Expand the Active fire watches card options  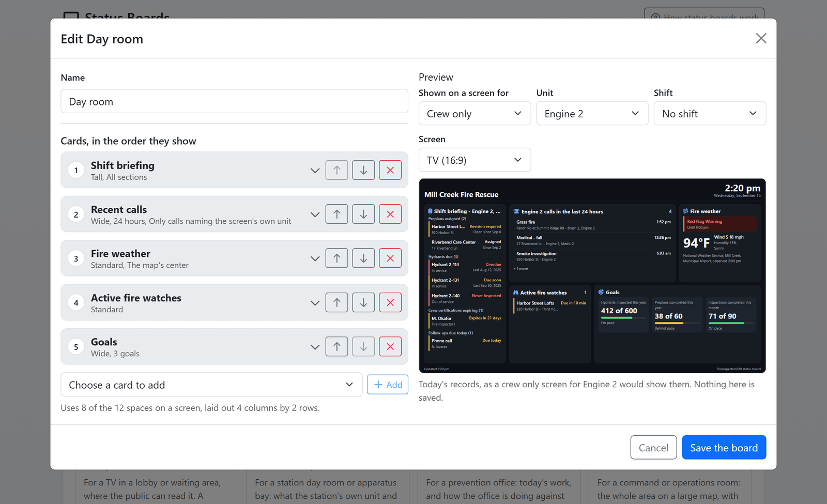click(x=315, y=303)
